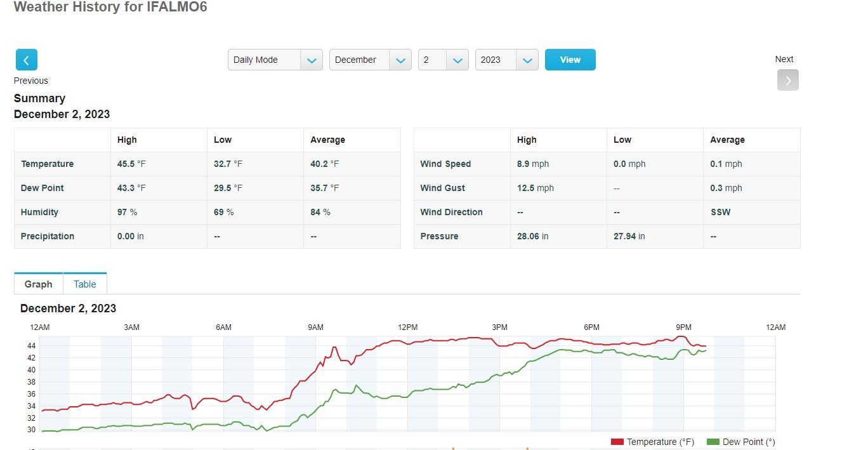The height and width of the screenshot is (450, 868).
Task: Click the Dew Point (°) legend label
Action: [x=749, y=442]
